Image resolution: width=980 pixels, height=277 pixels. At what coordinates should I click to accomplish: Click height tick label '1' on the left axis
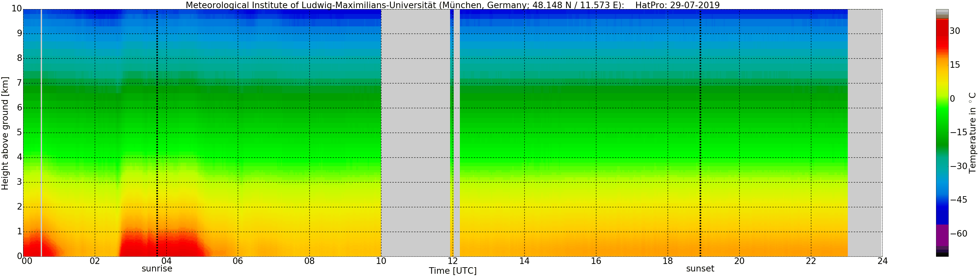[20, 231]
